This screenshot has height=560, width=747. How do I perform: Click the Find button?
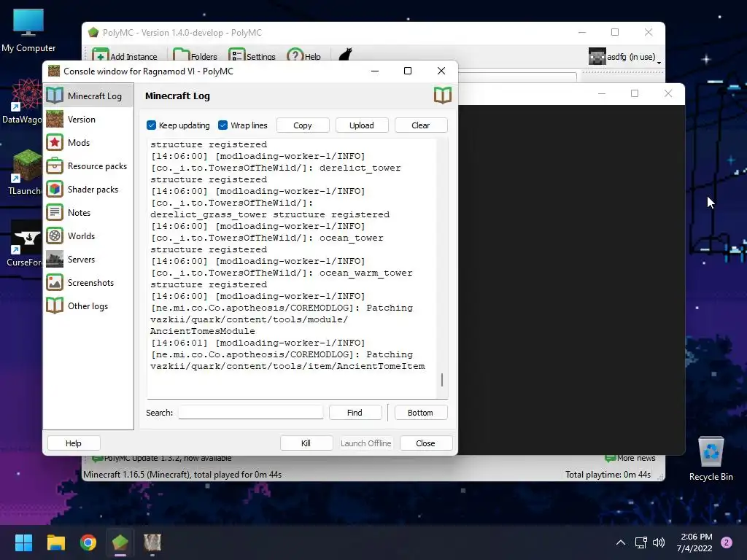pyautogui.click(x=355, y=413)
